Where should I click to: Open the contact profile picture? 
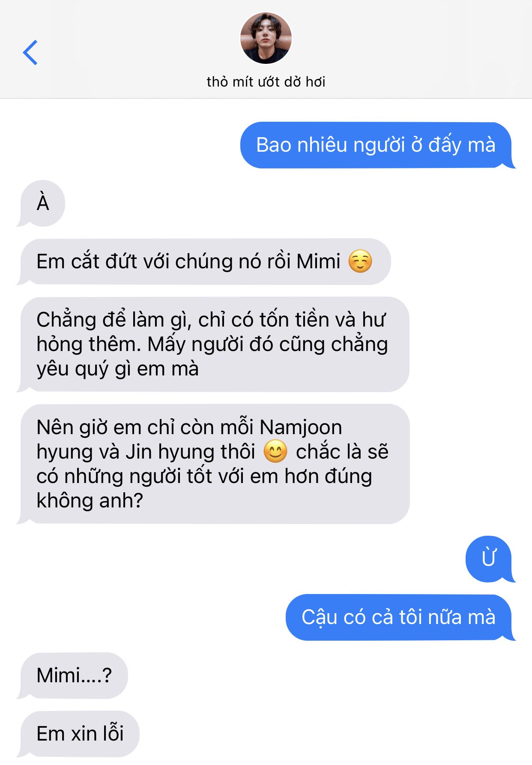[266, 38]
